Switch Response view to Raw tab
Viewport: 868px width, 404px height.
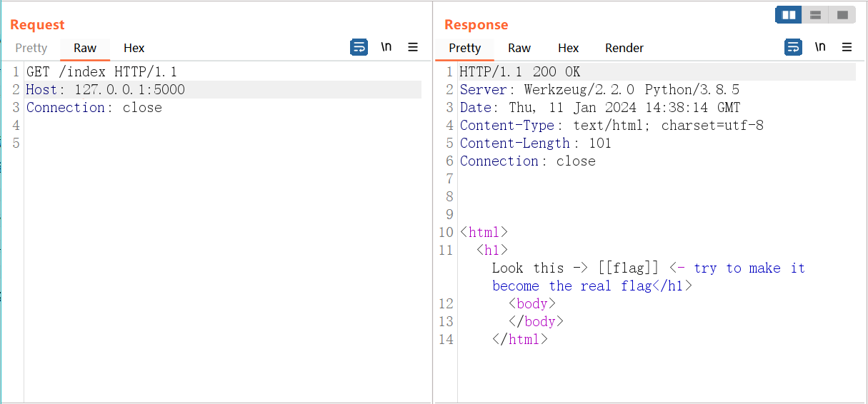click(x=519, y=48)
